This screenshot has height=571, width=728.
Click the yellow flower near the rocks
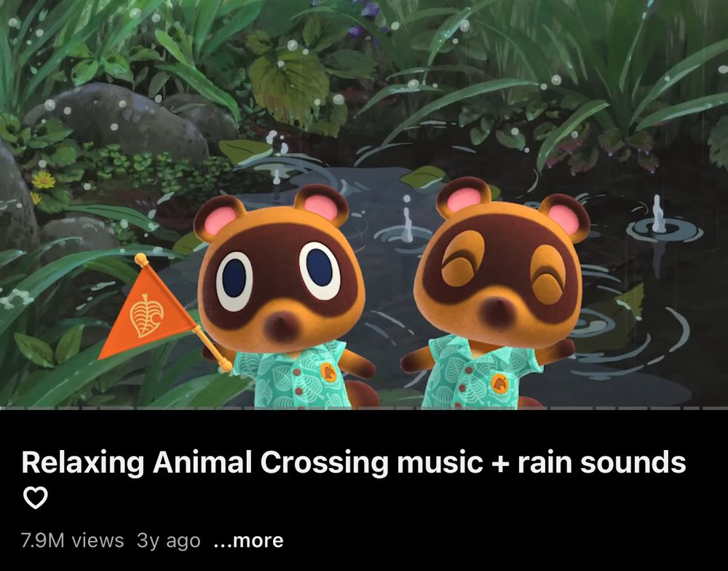point(43,180)
